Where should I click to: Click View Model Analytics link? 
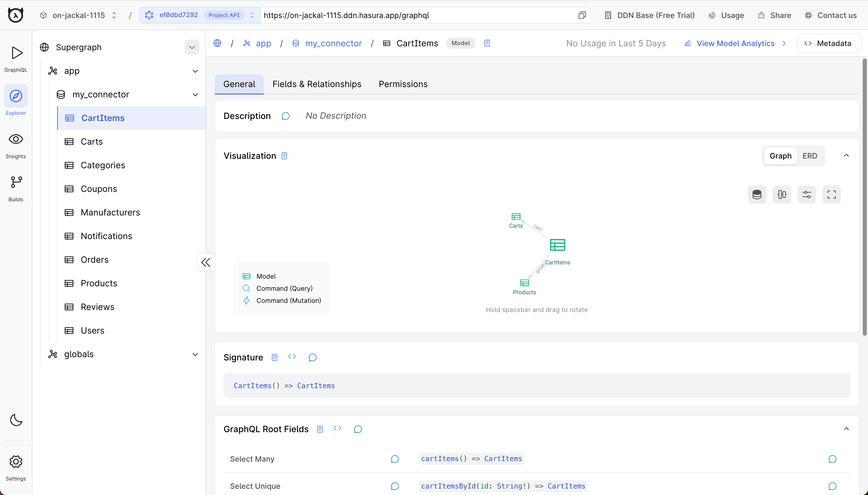(735, 43)
